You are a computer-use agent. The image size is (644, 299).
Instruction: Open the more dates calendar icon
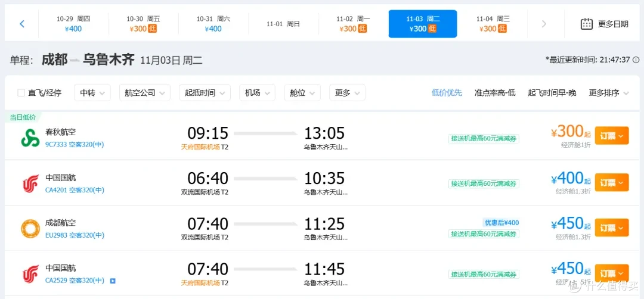pyautogui.click(x=587, y=24)
